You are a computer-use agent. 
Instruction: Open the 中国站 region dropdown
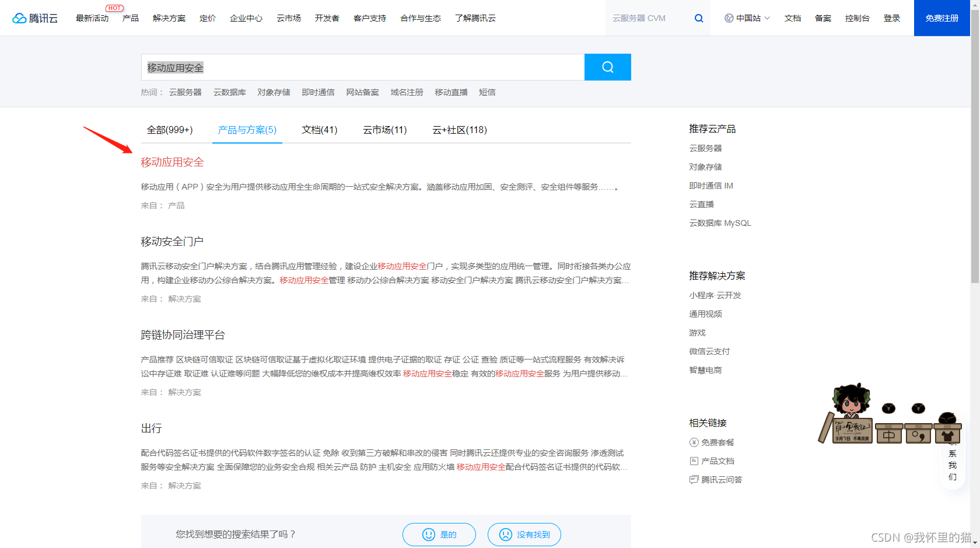(748, 18)
